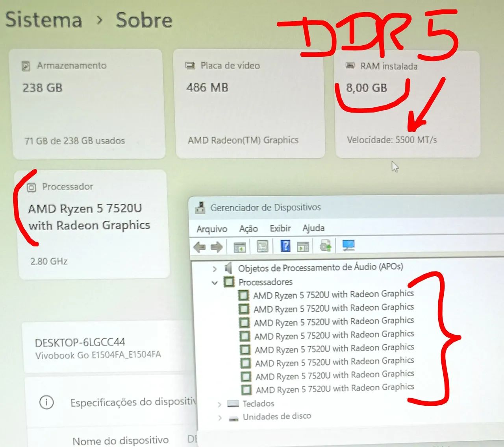Click the Forward arrow in Device Manager toolbar

click(x=217, y=247)
